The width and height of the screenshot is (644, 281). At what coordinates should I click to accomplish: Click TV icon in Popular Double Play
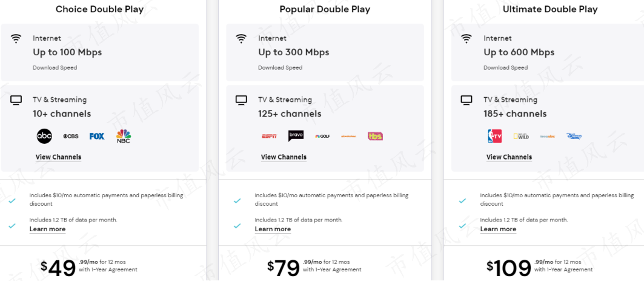241,100
